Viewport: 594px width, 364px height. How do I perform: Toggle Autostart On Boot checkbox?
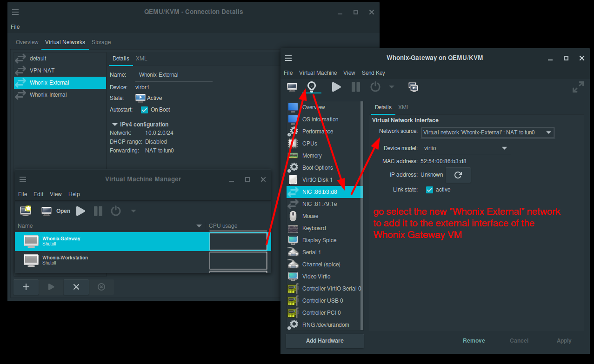point(144,110)
